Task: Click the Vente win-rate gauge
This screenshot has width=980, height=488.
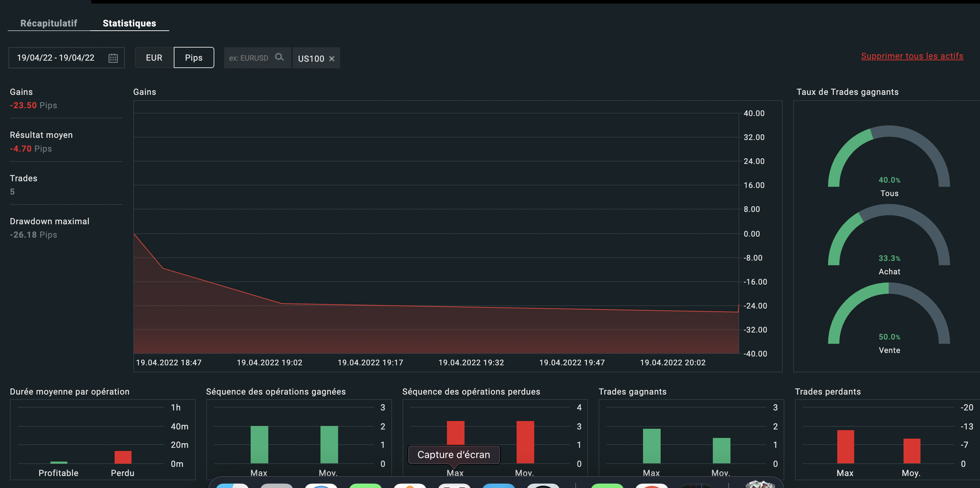Action: coord(889,317)
